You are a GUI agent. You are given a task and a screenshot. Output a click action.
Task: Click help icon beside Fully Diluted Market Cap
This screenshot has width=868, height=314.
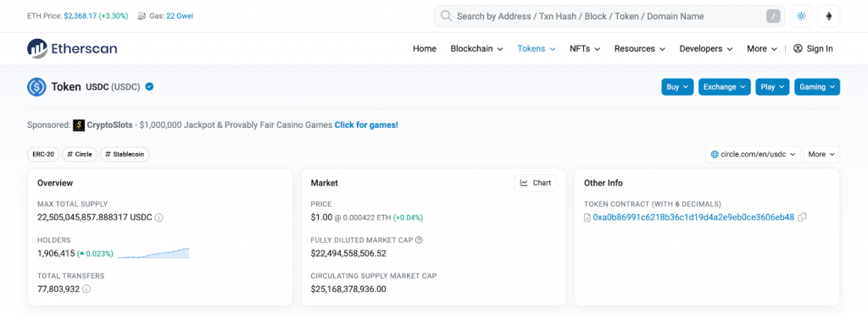(419, 240)
